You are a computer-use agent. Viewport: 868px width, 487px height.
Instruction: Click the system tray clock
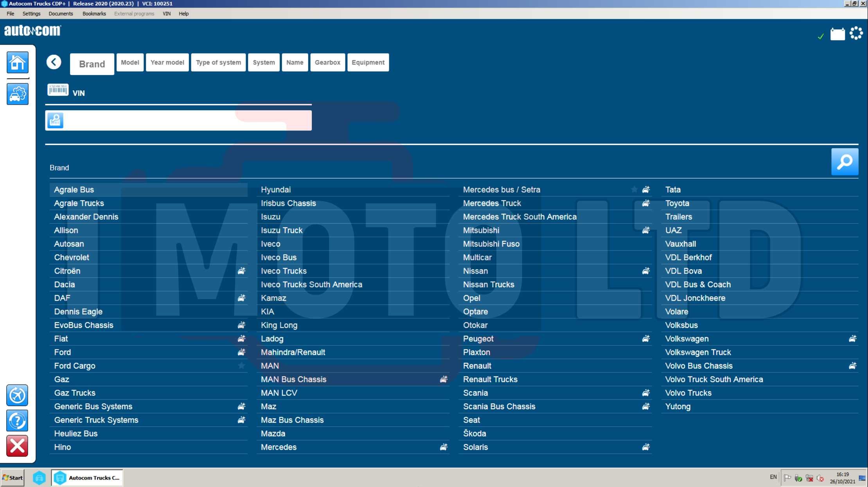(x=843, y=478)
